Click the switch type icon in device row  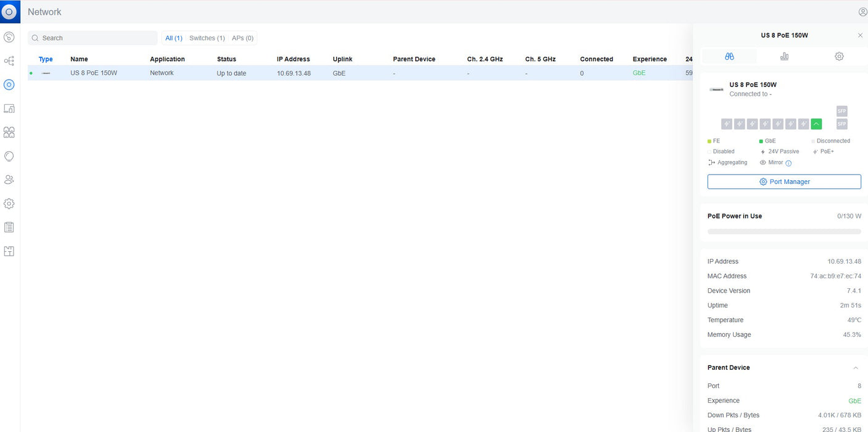pos(46,73)
